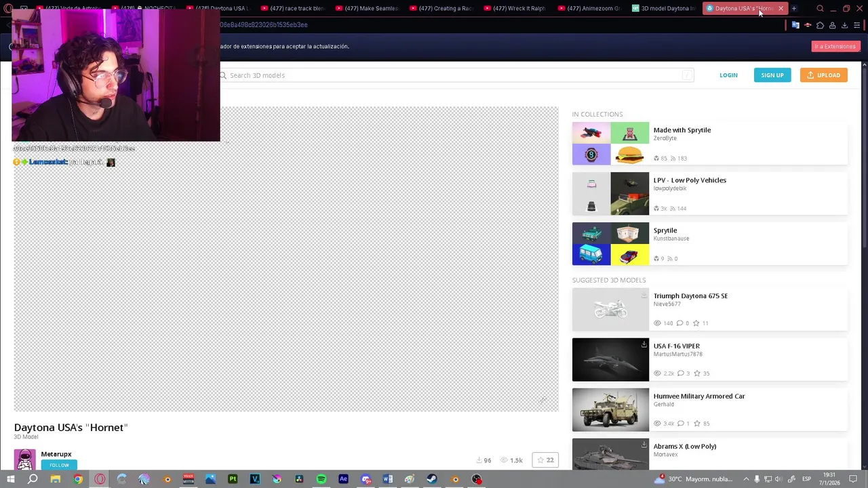This screenshot has width=868, height=488.
Task: Open Abrams X (Low Poly) model link
Action: (x=685, y=447)
